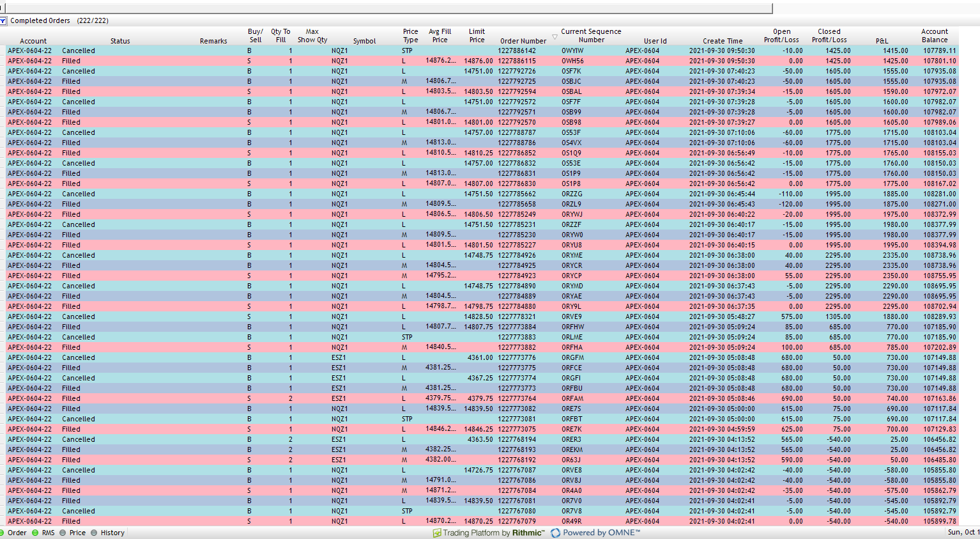Select order number 1227792594
The width and height of the screenshot is (980, 539).
[517, 91]
